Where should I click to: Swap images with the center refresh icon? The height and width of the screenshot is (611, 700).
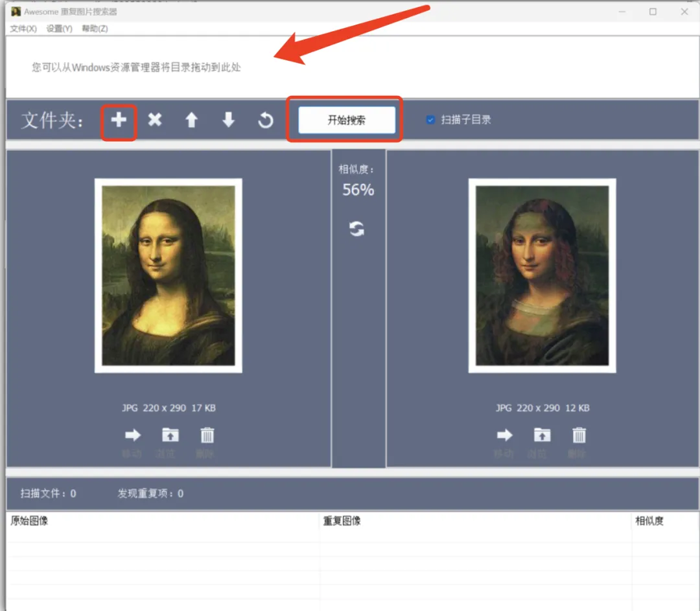coord(356,229)
